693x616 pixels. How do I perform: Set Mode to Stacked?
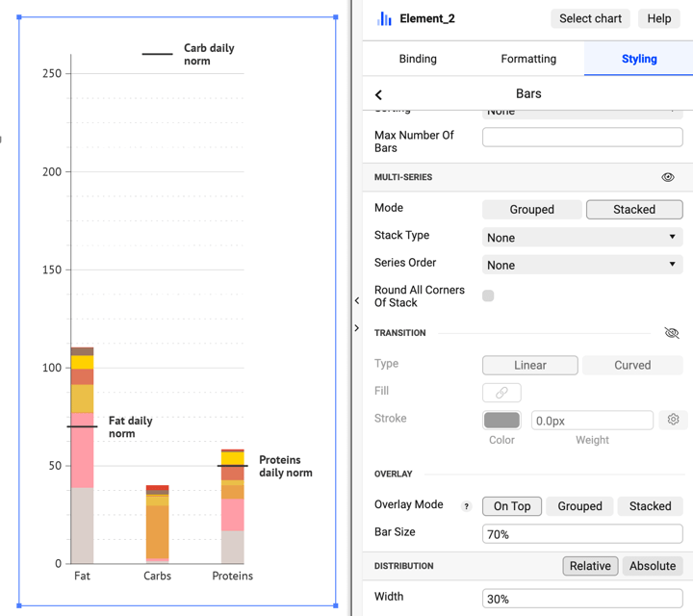pyautogui.click(x=634, y=210)
